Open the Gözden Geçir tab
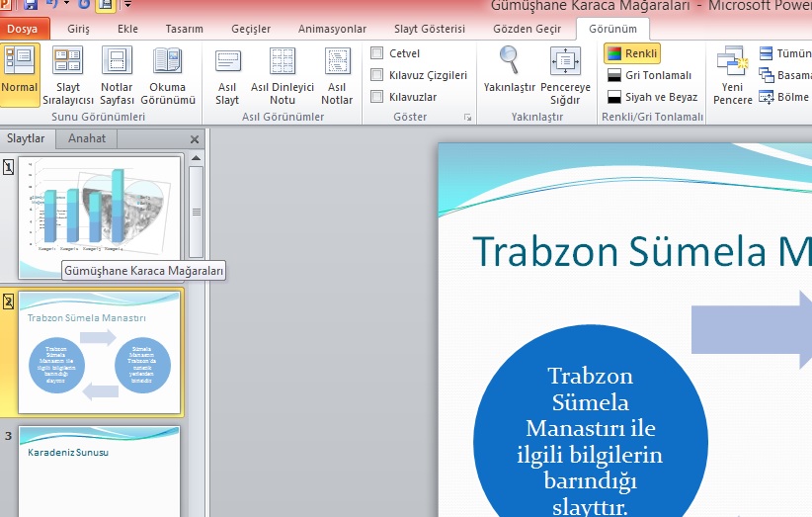812x517 pixels. 527,29
